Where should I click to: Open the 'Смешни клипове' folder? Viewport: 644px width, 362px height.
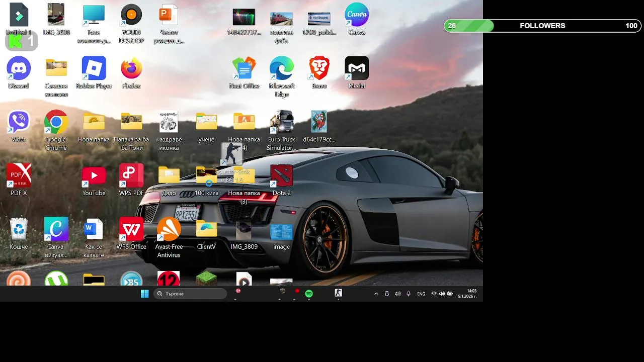pos(56,68)
